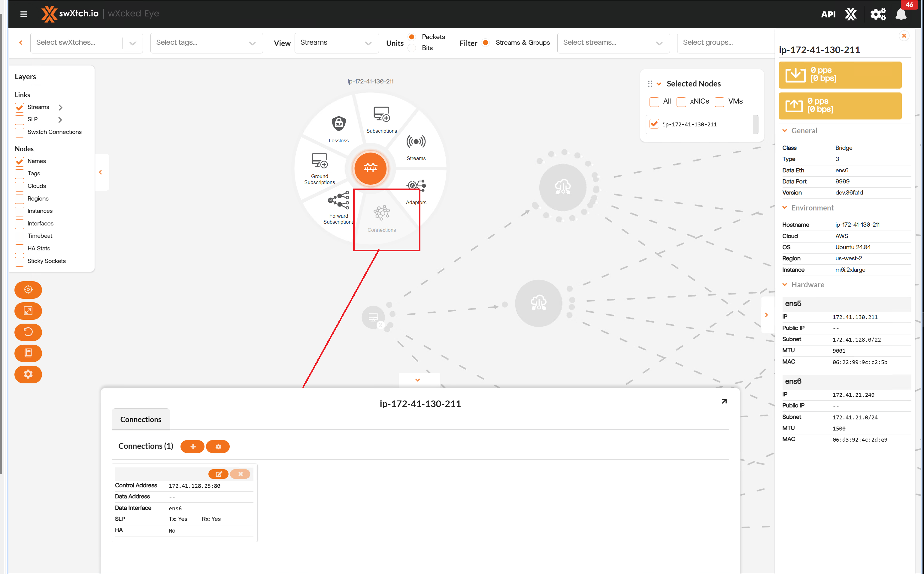Click the Lossless shield icon

click(338, 123)
